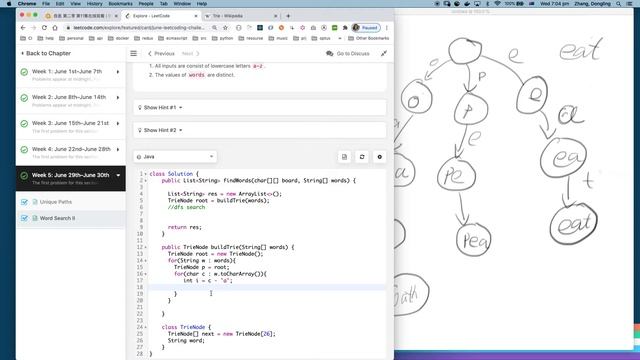Open macOS Spotlight search icon
This screenshot has width=640, height=360.
[x=619, y=4]
